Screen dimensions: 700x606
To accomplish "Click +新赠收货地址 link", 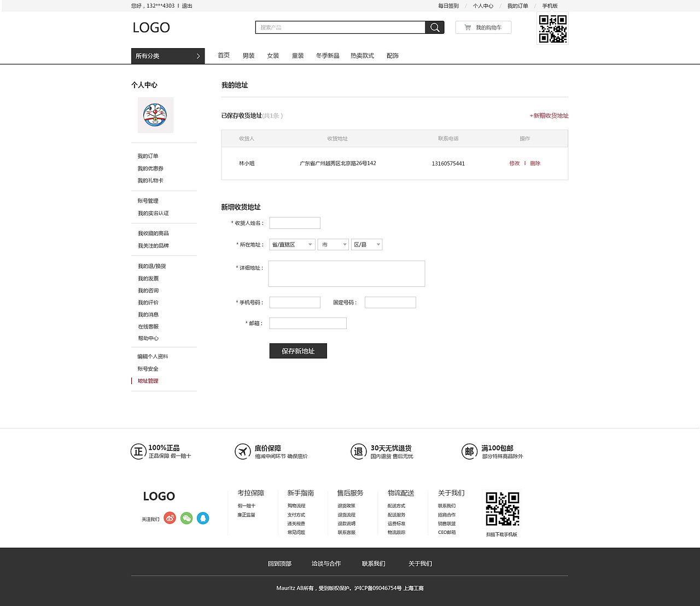I will click(549, 116).
